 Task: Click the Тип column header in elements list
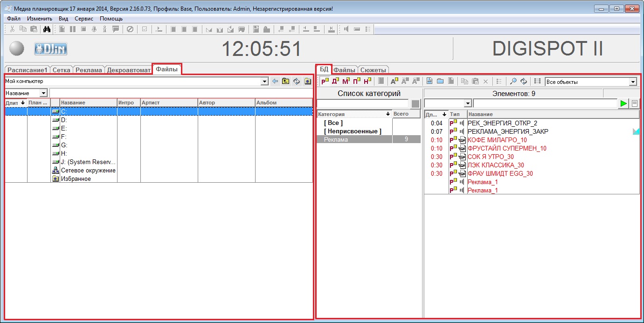pos(458,114)
